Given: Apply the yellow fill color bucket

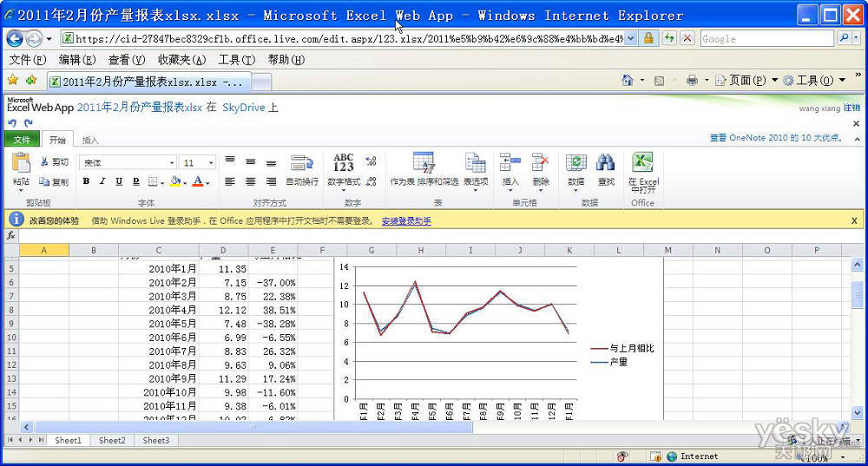Looking at the screenshot, I should coord(175,181).
